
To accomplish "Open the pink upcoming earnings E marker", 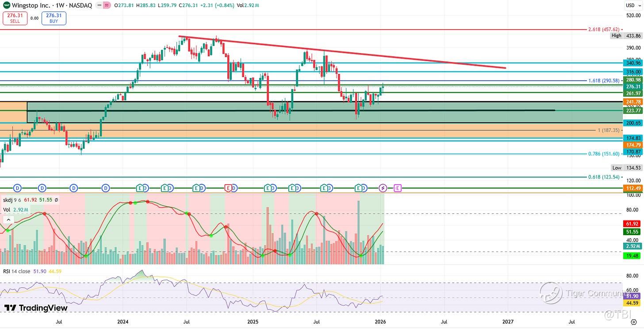I will 397,188.
